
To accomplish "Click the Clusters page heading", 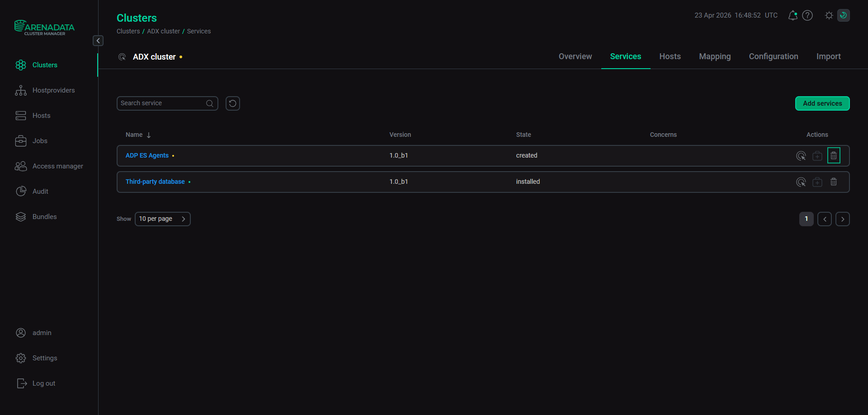I will click(x=137, y=18).
